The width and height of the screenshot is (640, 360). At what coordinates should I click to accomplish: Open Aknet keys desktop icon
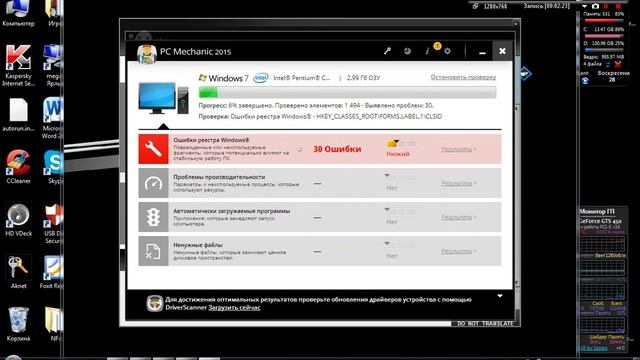point(18,272)
